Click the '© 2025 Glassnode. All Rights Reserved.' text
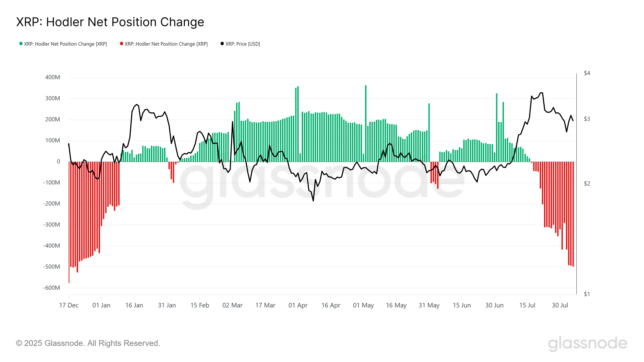Viewport: 644px width, 362px height. point(88,343)
